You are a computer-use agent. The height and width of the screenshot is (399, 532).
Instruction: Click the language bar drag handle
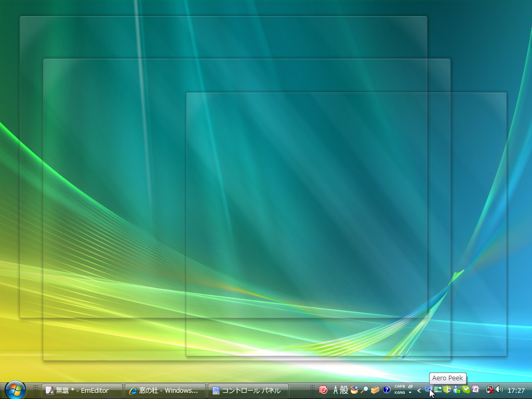pyautogui.click(x=312, y=391)
